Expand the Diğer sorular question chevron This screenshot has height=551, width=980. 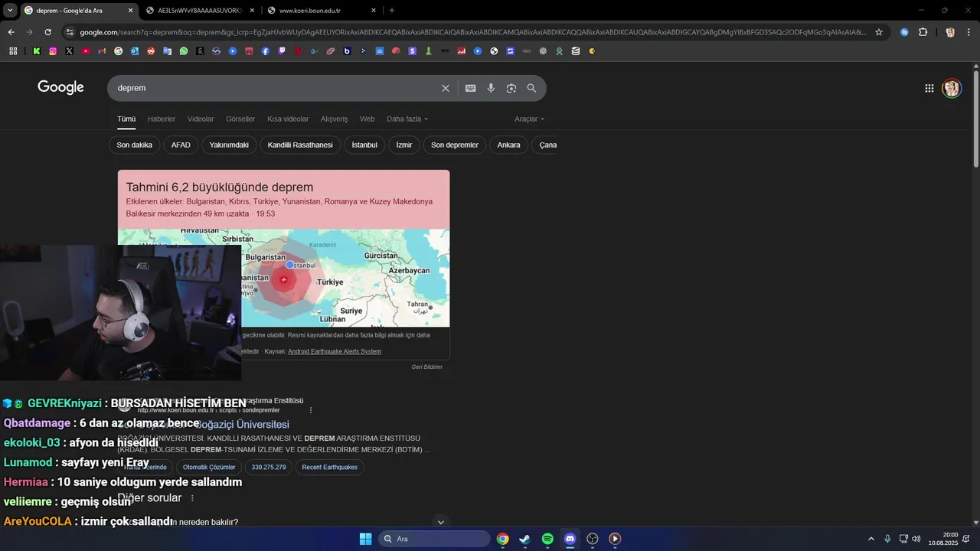point(440,522)
